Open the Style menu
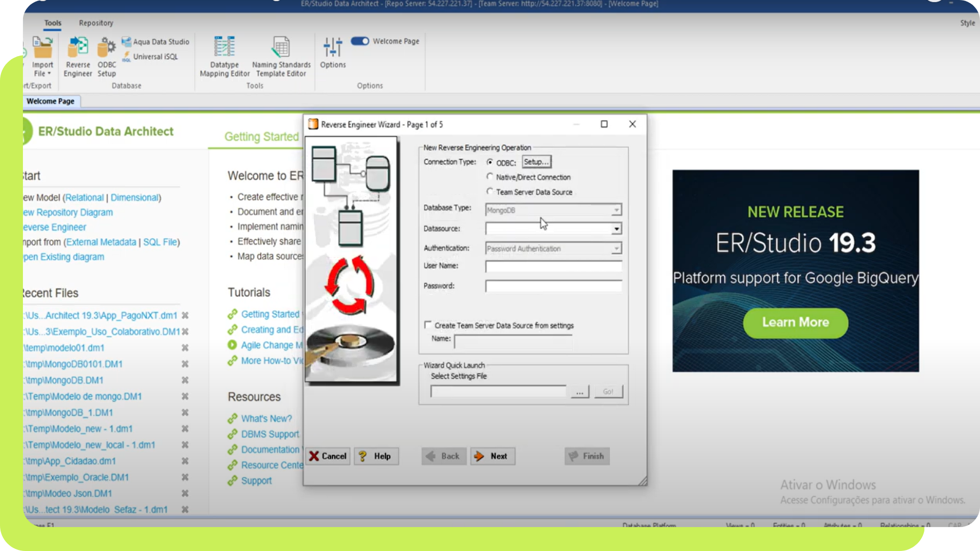 click(x=967, y=23)
